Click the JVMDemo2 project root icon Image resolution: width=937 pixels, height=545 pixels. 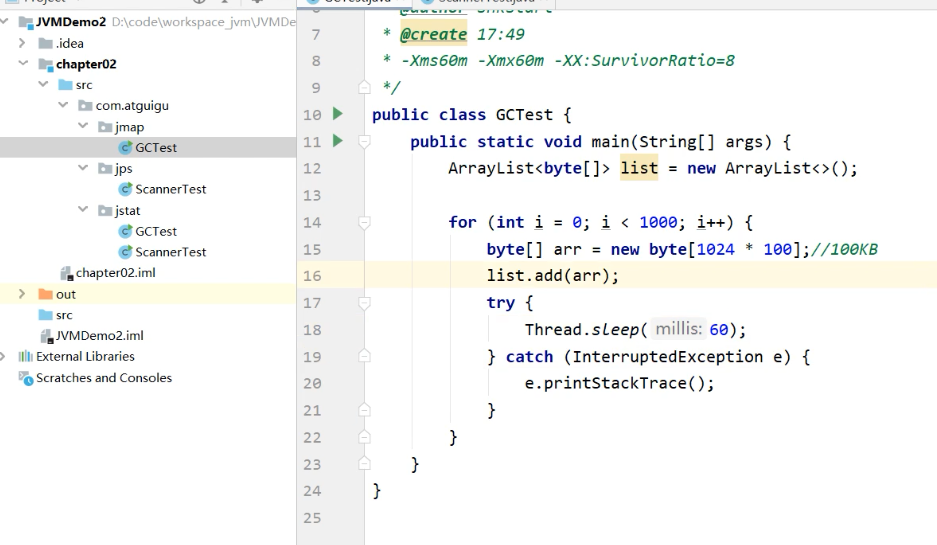pos(26,23)
